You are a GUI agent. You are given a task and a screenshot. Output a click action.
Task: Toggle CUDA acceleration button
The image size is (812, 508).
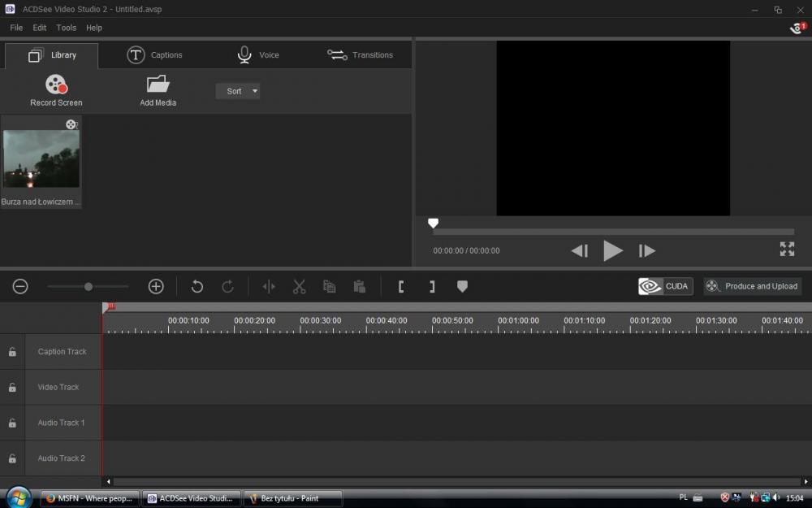tap(665, 286)
